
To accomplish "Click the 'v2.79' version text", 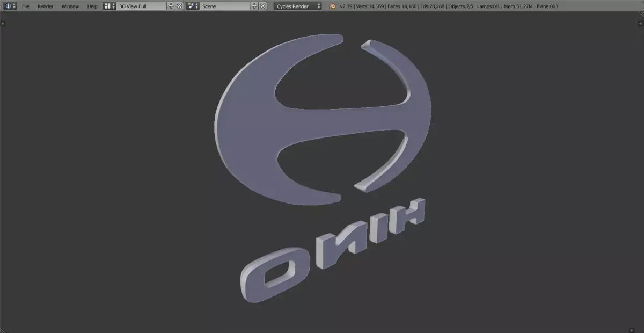I will 346,6.
